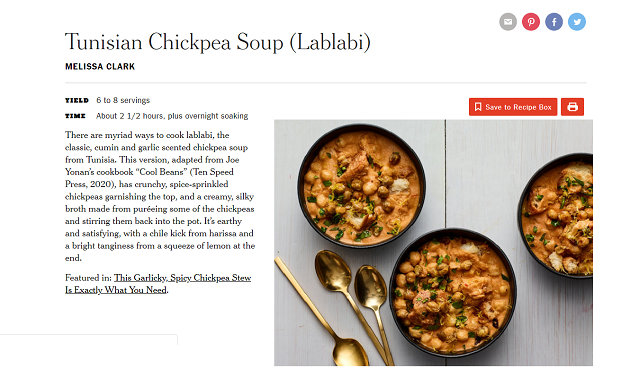Click the author name Melissa Clark

100,67
